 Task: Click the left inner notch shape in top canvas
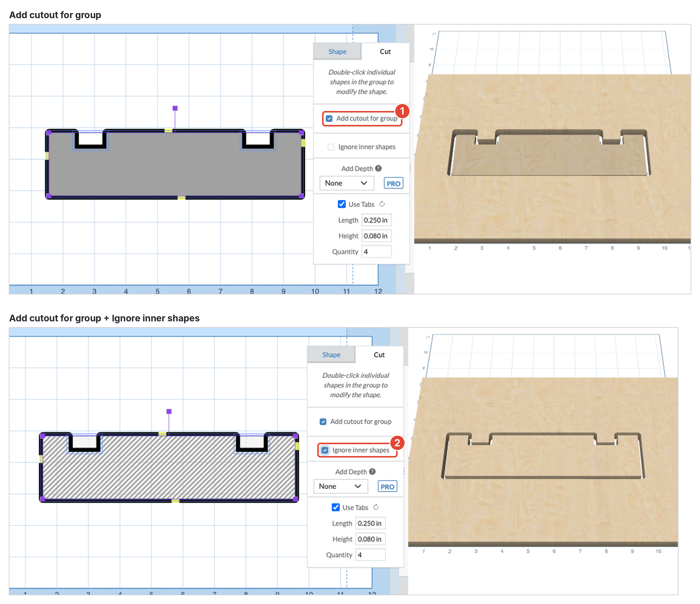click(x=91, y=140)
